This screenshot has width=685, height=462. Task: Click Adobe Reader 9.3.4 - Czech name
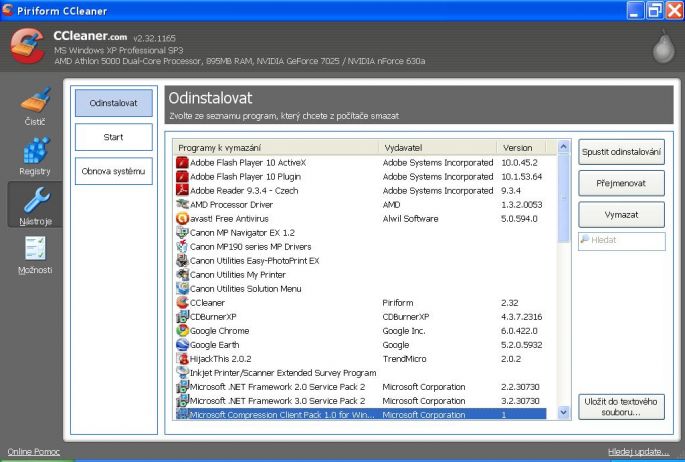[x=244, y=190]
